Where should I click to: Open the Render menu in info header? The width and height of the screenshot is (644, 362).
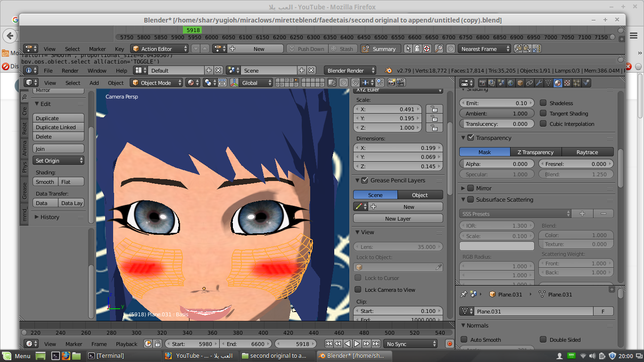click(x=70, y=70)
